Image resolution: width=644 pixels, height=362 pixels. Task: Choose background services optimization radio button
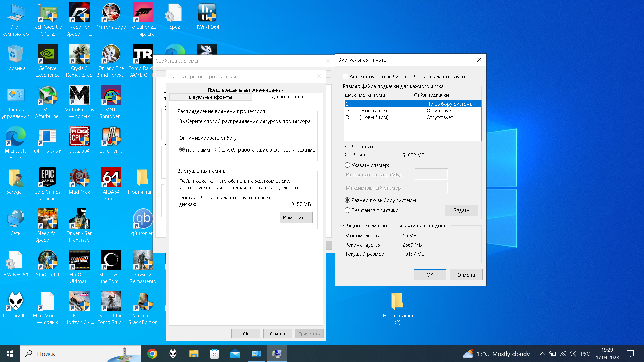(x=218, y=150)
